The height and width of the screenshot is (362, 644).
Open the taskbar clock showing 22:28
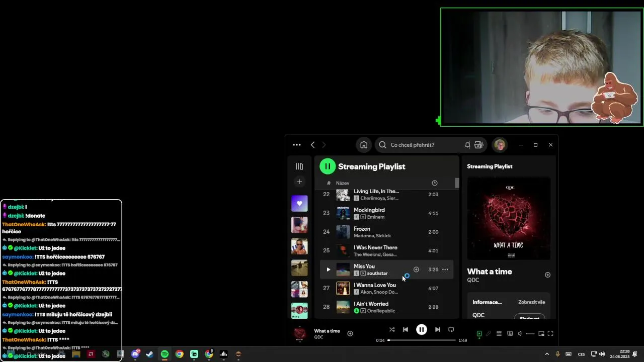click(620, 354)
